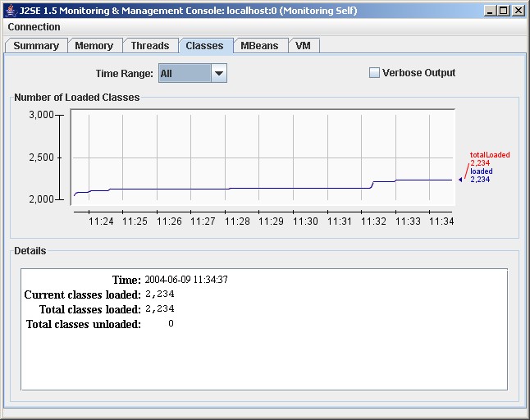Go to the MBeans tab
The height and width of the screenshot is (420, 530).
coord(260,46)
